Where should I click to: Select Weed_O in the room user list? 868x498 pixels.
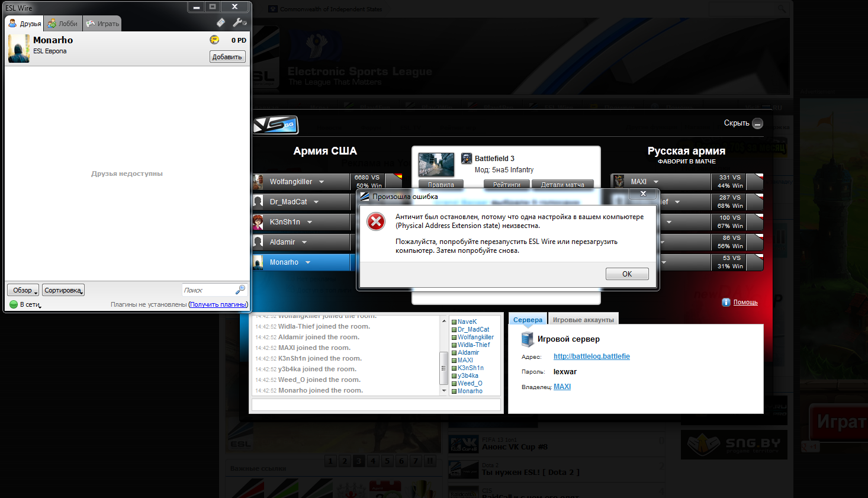pyautogui.click(x=469, y=383)
